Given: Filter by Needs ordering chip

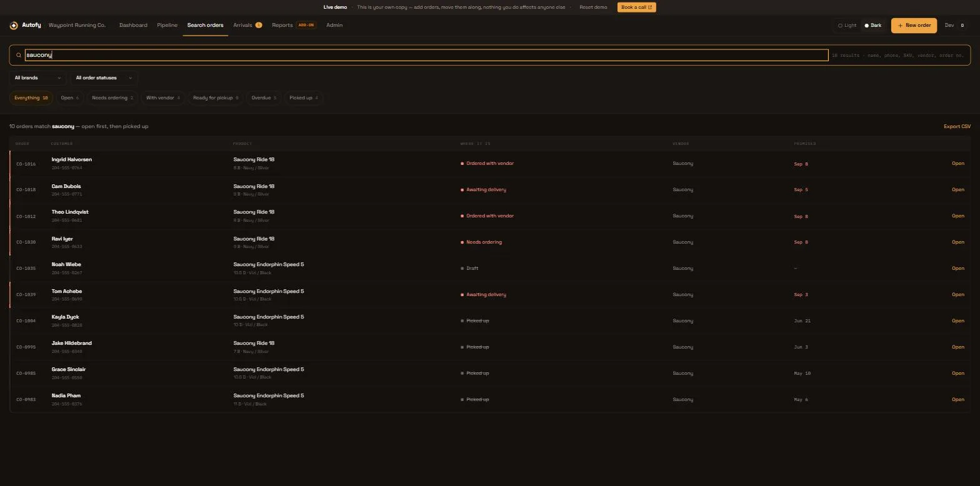Looking at the screenshot, I should (x=112, y=98).
